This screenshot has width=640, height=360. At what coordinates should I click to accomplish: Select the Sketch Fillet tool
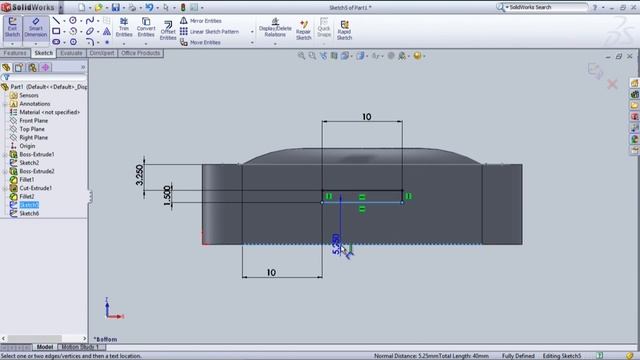pyautogui.click(x=90, y=42)
